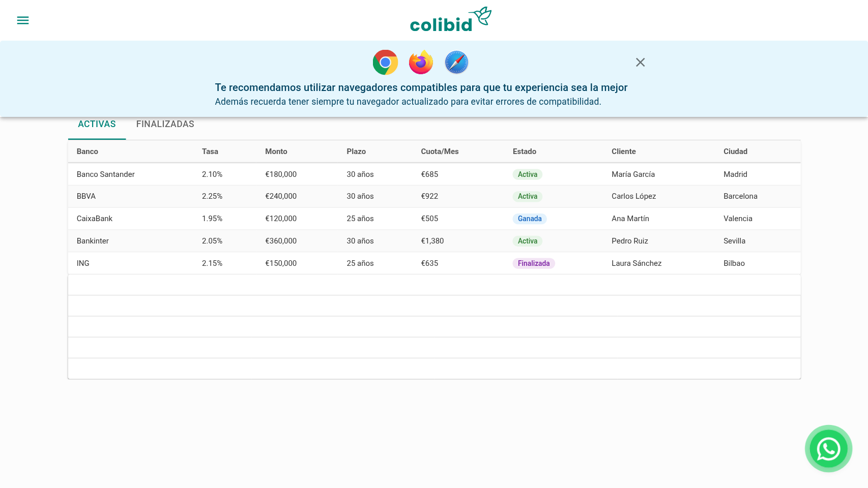Viewport: 868px width, 488px height.
Task: Click the €1,380 monthly payment cell
Action: tap(432, 241)
